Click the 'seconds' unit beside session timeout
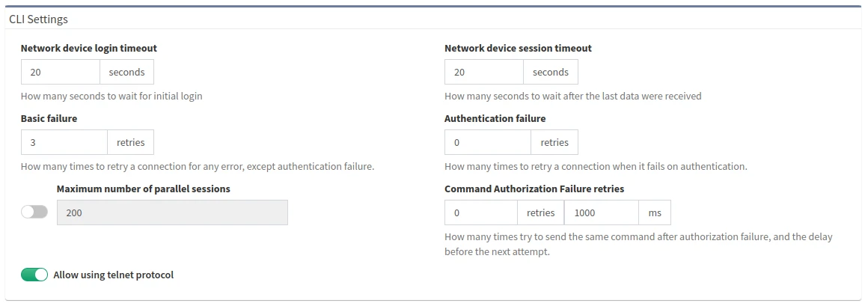 [550, 73]
